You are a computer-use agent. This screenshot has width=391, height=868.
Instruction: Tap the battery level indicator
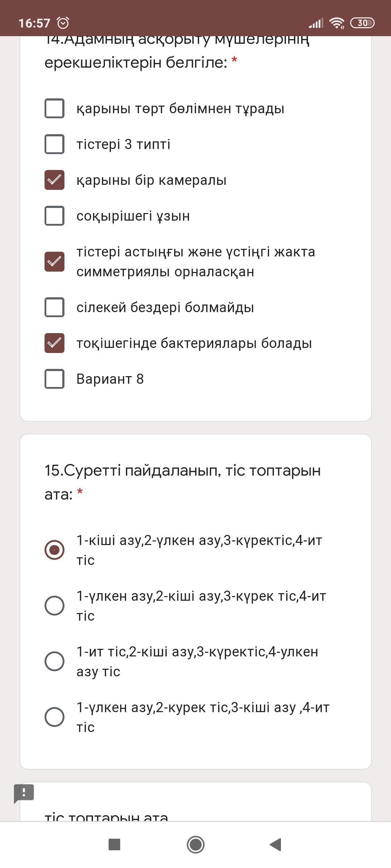[362, 23]
